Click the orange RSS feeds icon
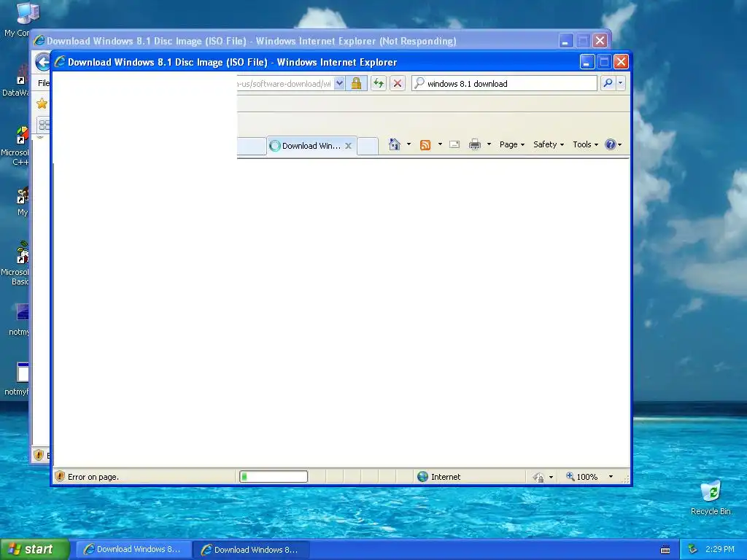Image resolution: width=747 pixels, height=560 pixels. (x=425, y=145)
